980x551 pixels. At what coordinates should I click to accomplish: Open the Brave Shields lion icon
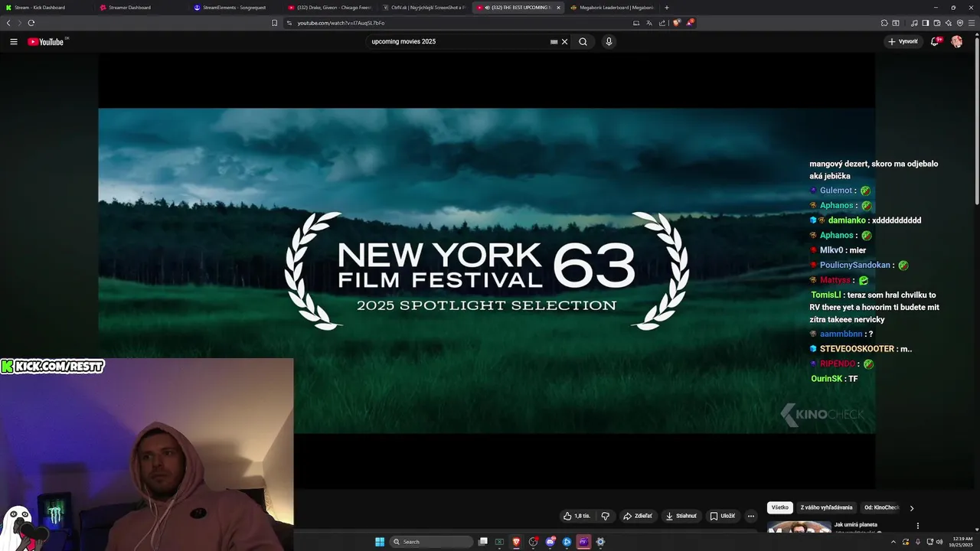click(676, 23)
